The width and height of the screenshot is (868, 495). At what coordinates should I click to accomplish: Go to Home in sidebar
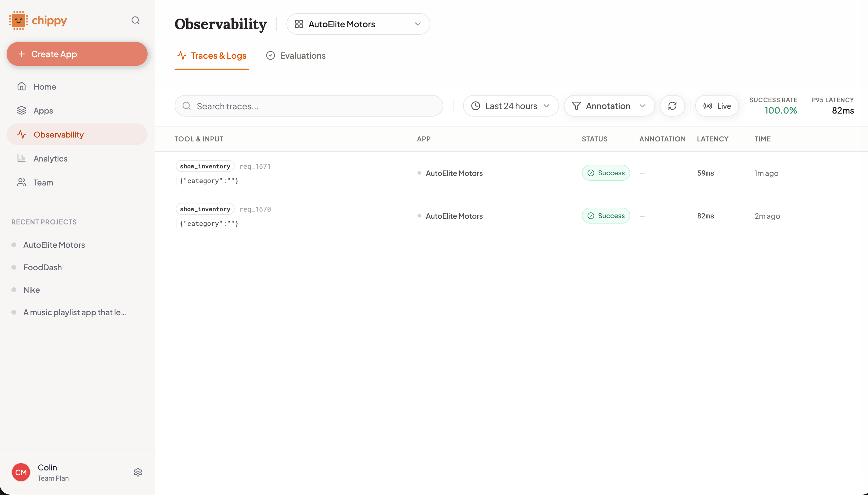click(77, 86)
